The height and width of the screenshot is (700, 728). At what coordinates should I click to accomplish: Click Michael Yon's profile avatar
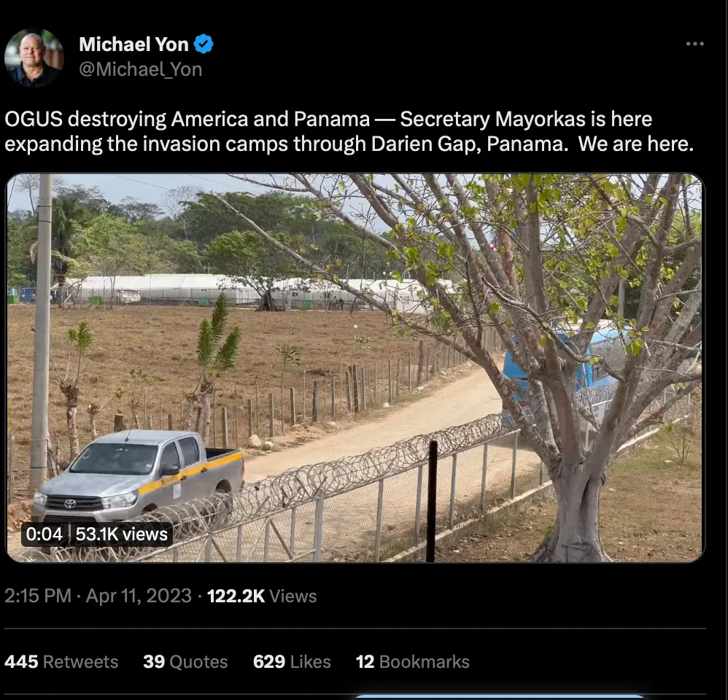[34, 58]
